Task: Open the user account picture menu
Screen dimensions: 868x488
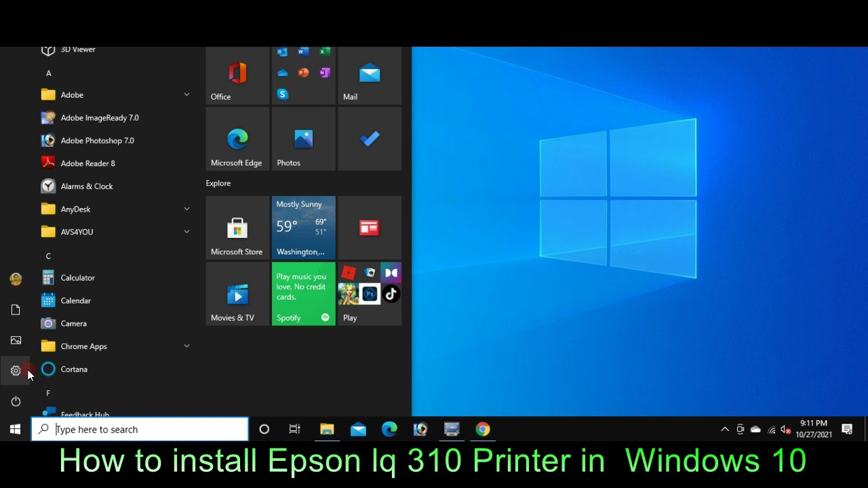Action: 16,279
